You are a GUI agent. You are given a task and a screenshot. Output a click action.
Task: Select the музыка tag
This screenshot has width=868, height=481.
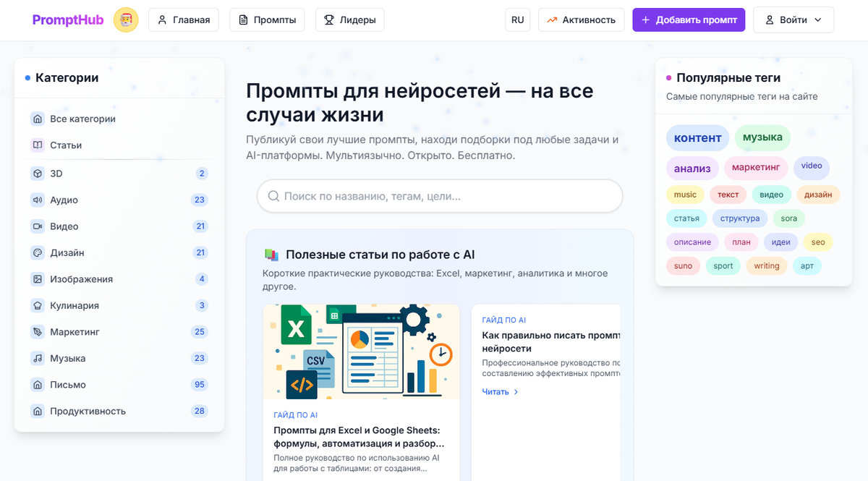(762, 137)
